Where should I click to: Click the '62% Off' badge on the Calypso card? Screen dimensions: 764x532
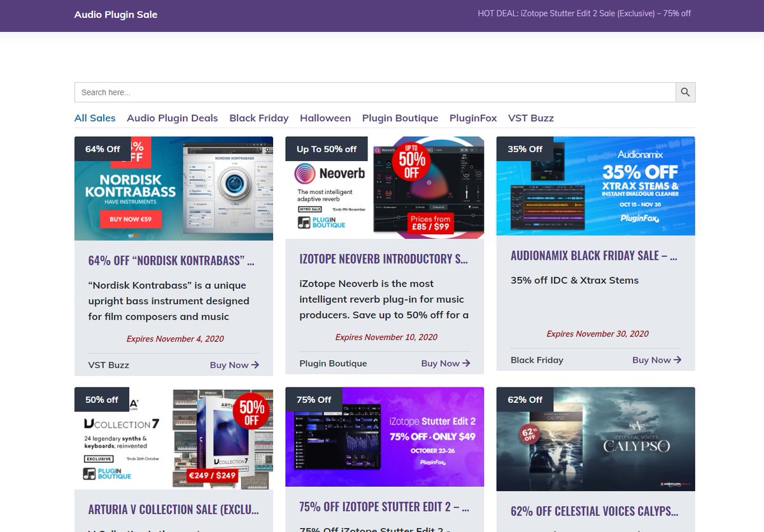(525, 400)
